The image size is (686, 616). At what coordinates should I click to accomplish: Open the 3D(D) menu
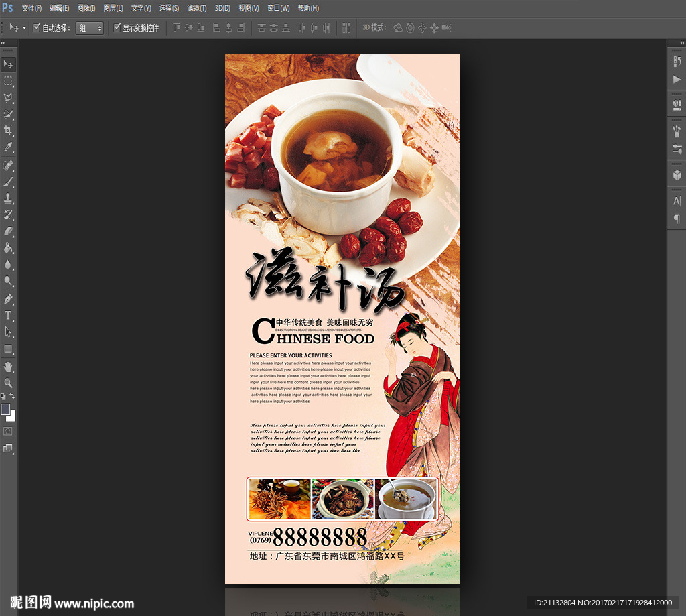click(x=222, y=8)
